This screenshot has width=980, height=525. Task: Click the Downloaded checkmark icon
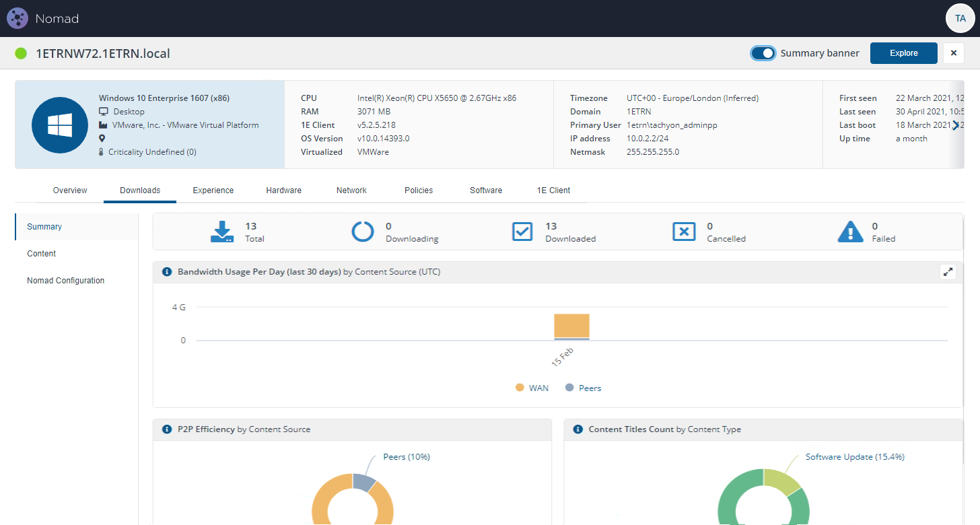tap(523, 232)
